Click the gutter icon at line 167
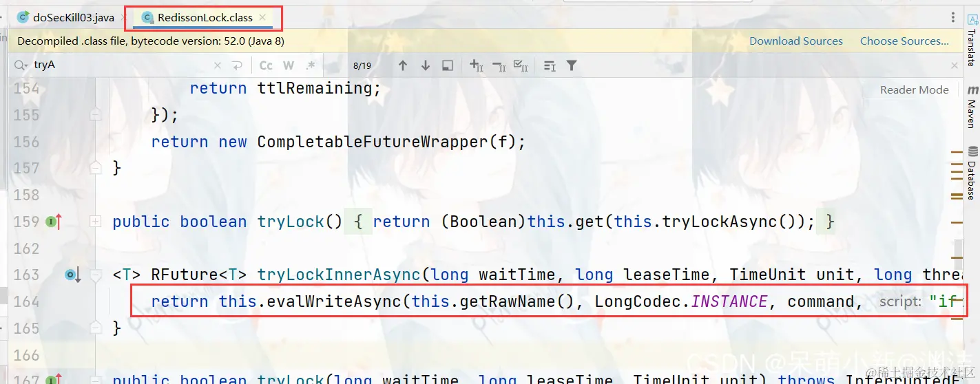Viewport: 980px width, 384px height. [54, 378]
